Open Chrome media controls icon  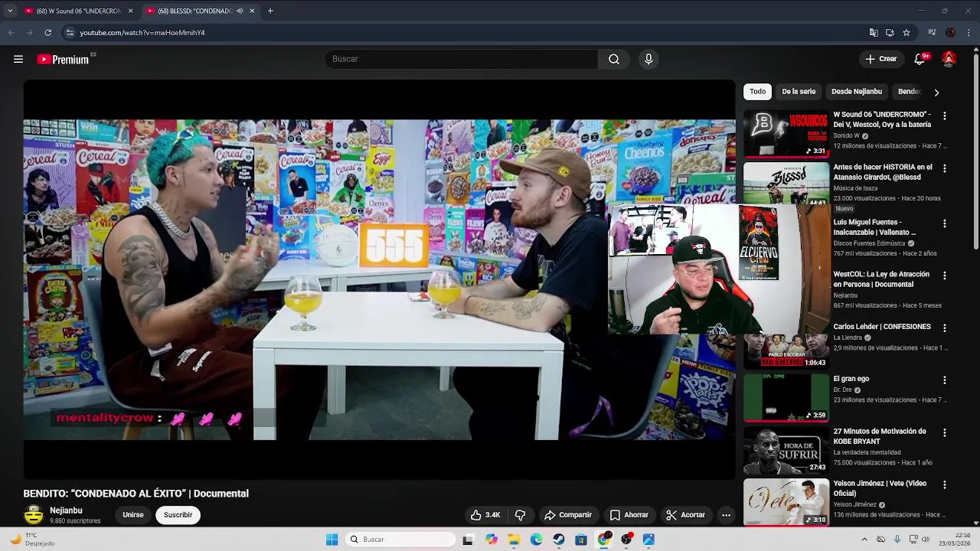(x=932, y=33)
